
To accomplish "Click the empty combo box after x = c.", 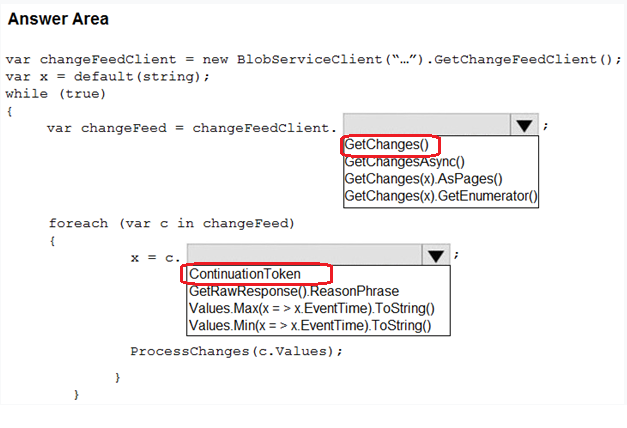I will tap(304, 256).
